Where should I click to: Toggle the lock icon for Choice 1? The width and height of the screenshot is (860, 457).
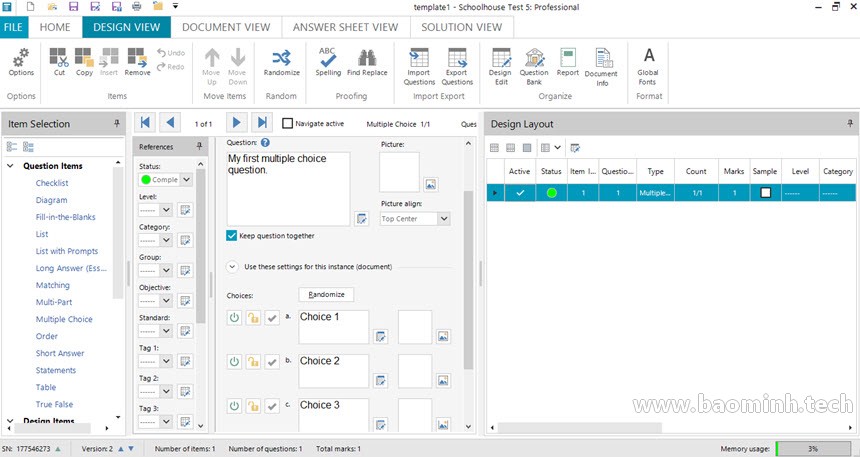click(x=253, y=318)
